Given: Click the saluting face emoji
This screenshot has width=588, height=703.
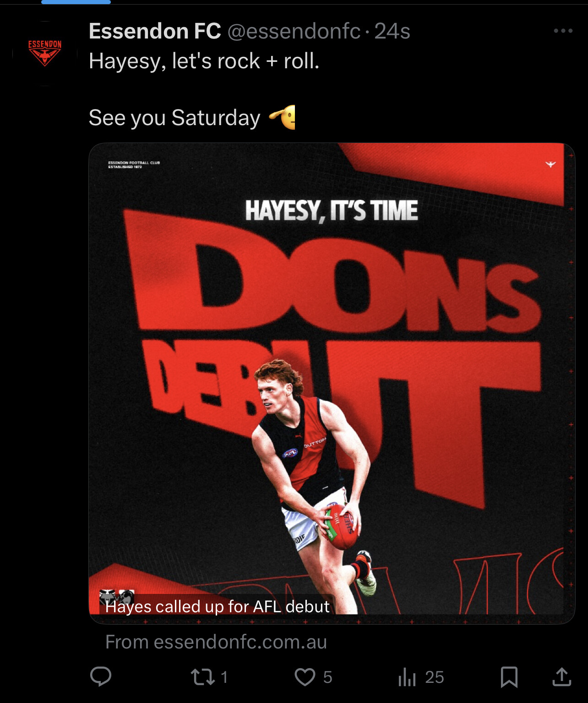Looking at the screenshot, I should click(x=282, y=117).
